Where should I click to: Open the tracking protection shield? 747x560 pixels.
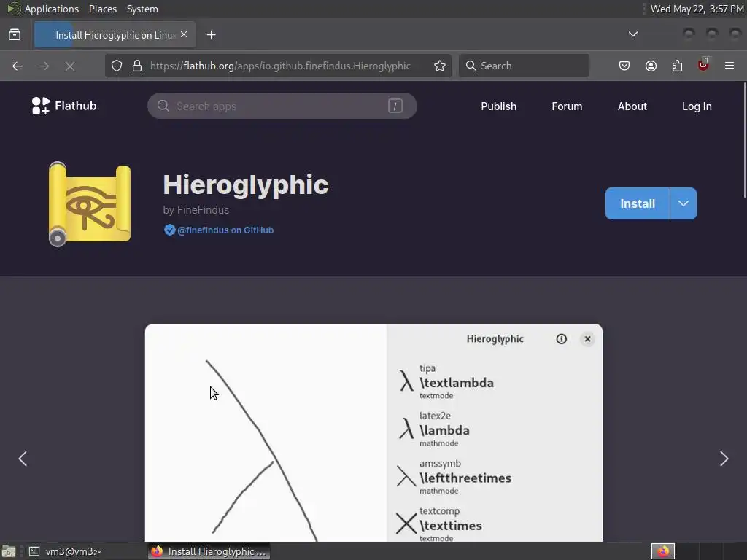pyautogui.click(x=117, y=66)
